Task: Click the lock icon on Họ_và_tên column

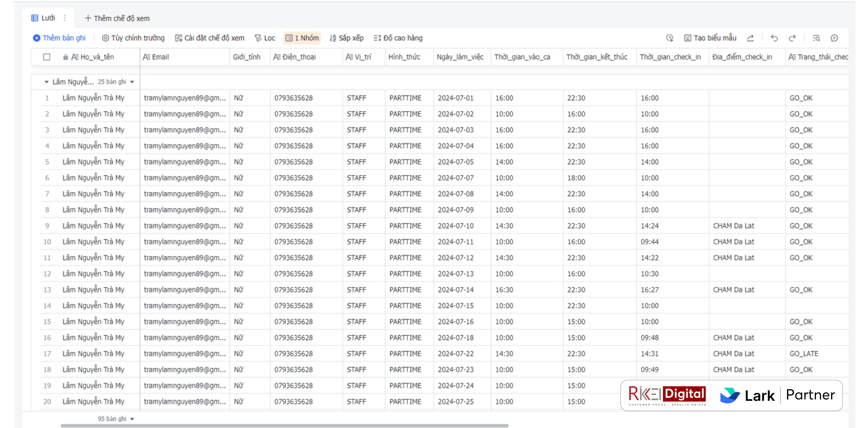Action: (65, 57)
